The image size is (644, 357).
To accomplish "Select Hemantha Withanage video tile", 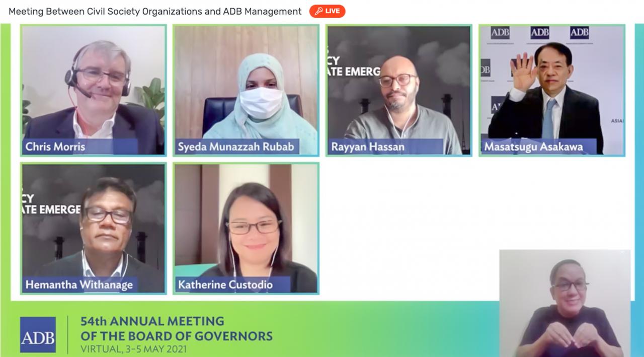I will coord(94,228).
